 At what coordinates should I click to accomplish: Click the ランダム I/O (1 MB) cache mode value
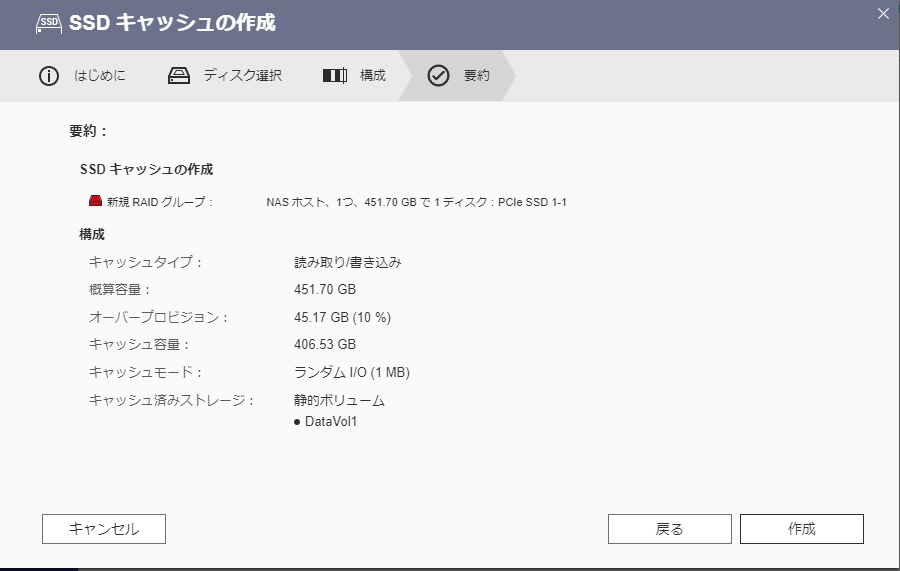click(351, 372)
